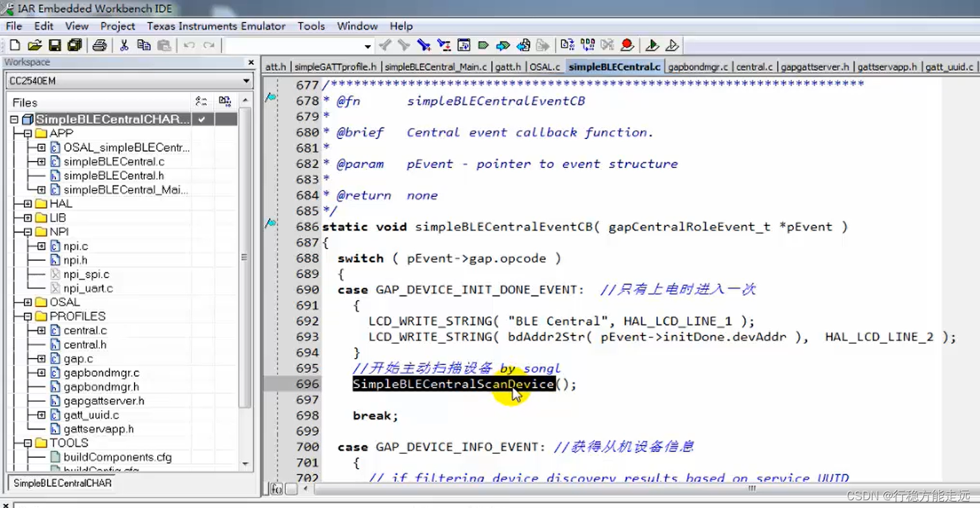Click Debug without Downloading icon

(x=672, y=45)
